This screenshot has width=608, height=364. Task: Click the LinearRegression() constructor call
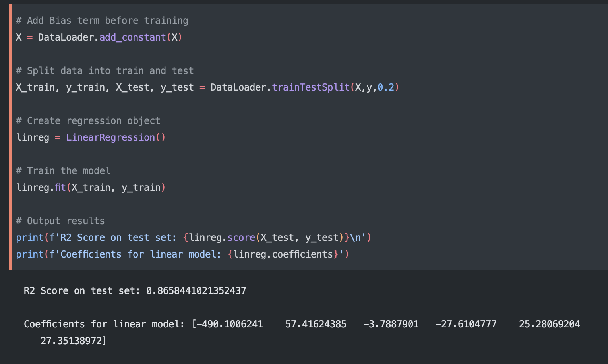116,137
